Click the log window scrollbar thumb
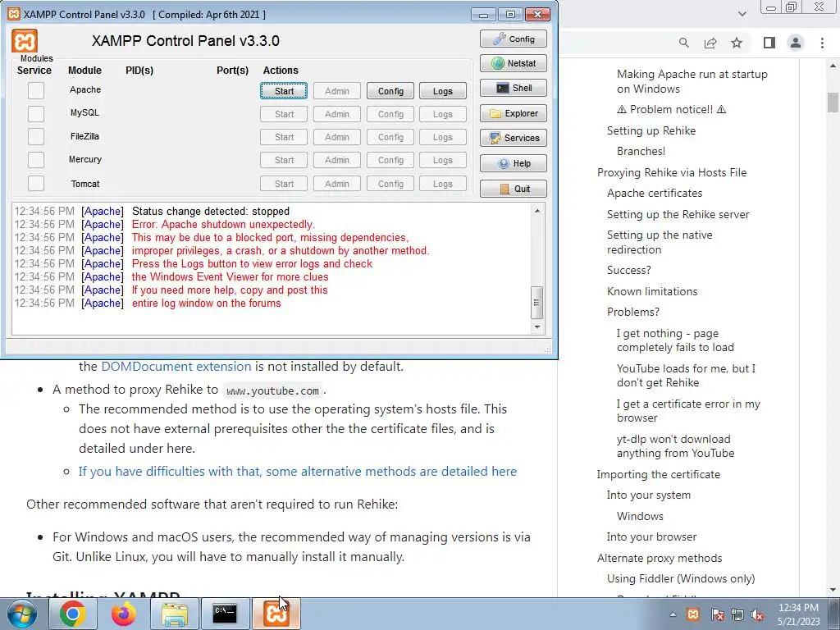 [537, 303]
